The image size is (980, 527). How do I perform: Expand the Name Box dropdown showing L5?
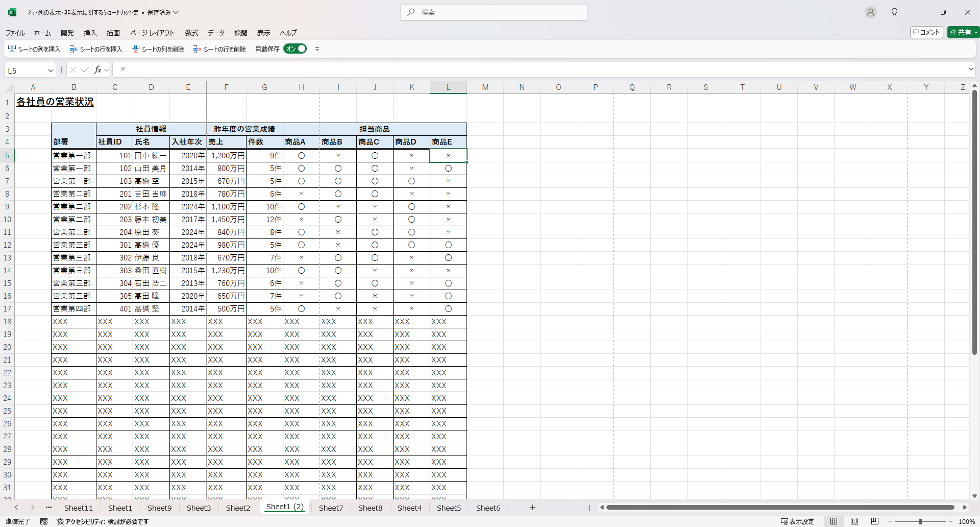[x=51, y=70]
